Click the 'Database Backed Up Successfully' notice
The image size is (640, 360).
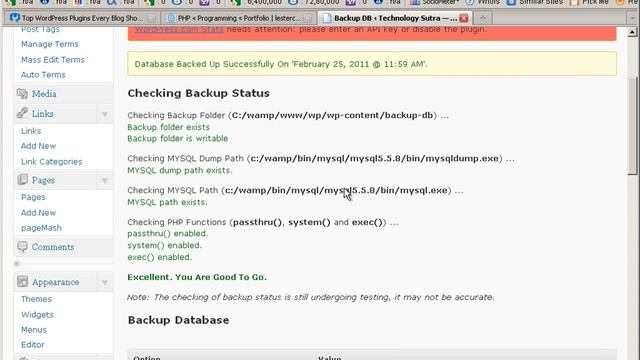pyautogui.click(x=371, y=64)
